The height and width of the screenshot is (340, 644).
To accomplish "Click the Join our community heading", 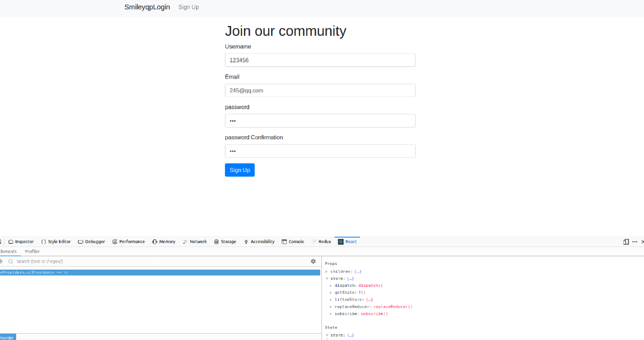I will [x=286, y=31].
